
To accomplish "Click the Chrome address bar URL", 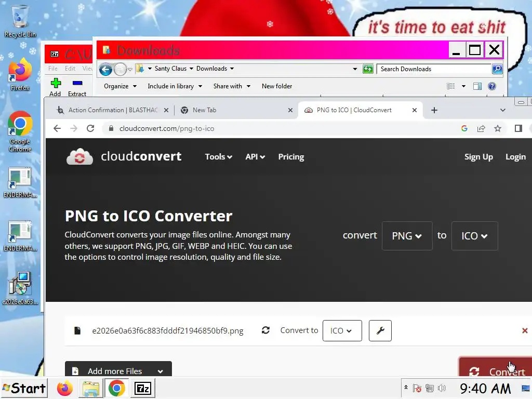I will click(167, 129).
